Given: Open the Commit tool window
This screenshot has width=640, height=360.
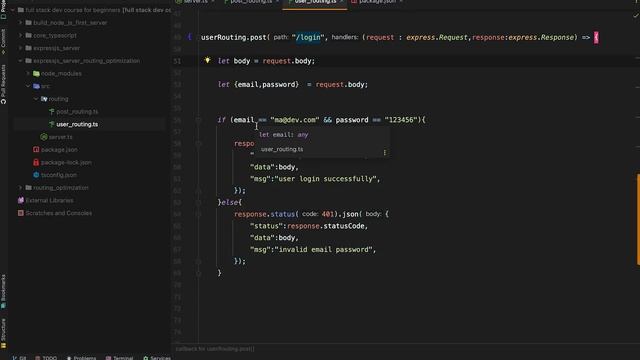Looking at the screenshot, I should (3, 42).
